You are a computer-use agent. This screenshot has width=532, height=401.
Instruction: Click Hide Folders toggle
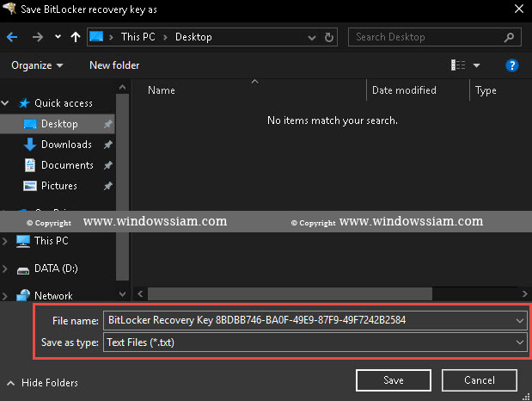coord(42,383)
